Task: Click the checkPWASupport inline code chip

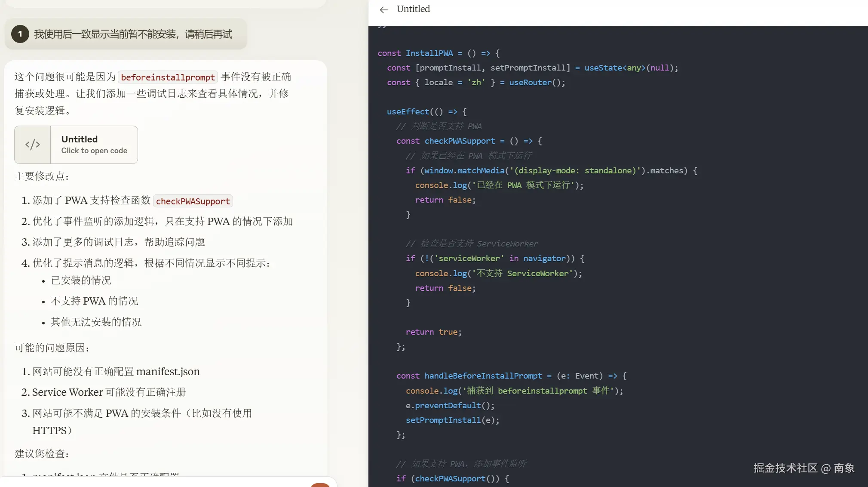Action: point(193,201)
